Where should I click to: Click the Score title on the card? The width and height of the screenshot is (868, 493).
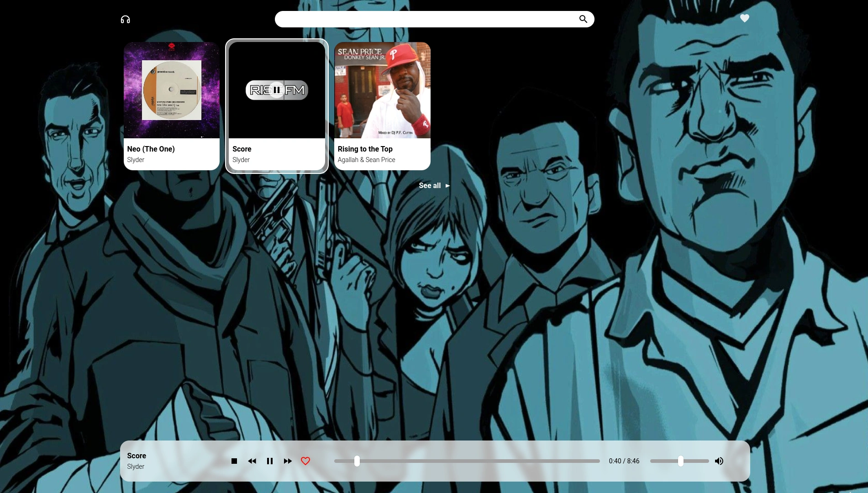[x=242, y=149]
